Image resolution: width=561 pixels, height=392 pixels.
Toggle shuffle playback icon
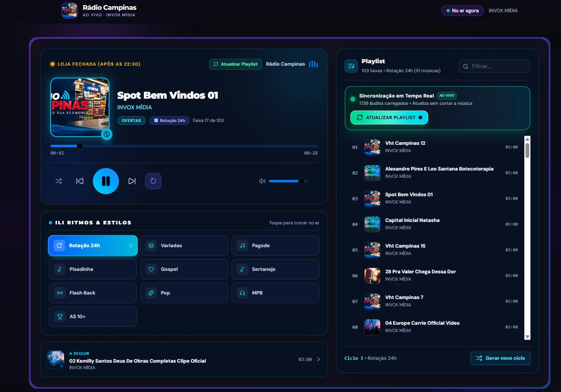tap(59, 181)
